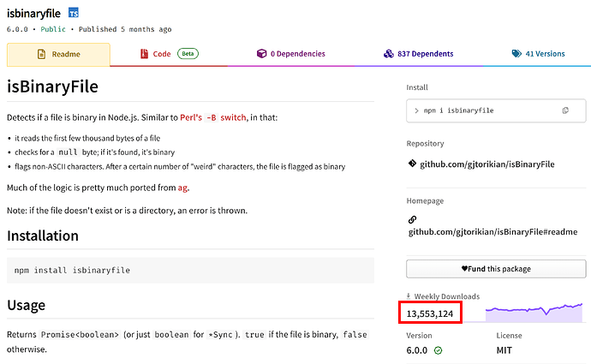Click the 13,553,124 weekly downloads value

click(430, 313)
